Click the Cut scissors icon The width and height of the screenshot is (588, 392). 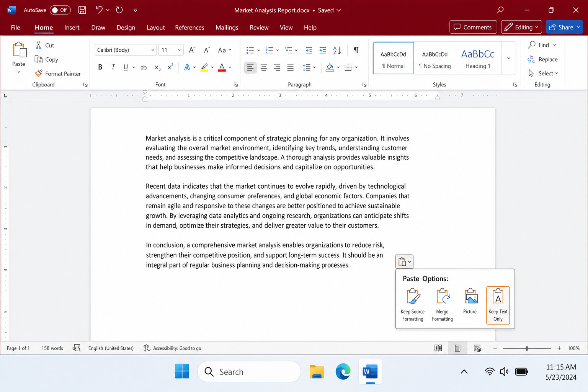(x=38, y=45)
